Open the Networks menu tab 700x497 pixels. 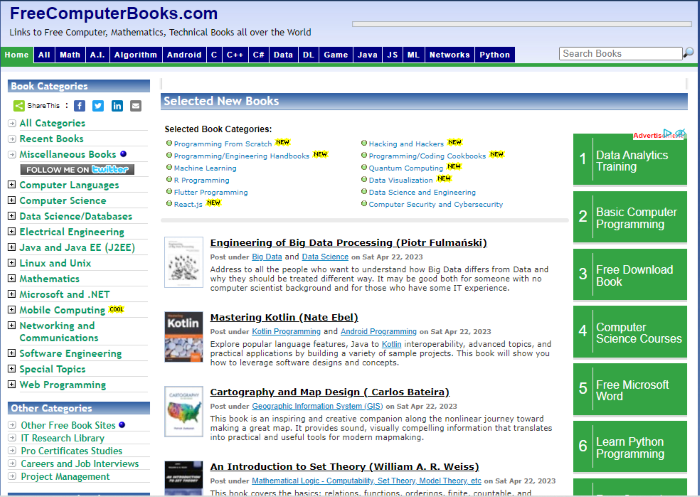point(450,55)
